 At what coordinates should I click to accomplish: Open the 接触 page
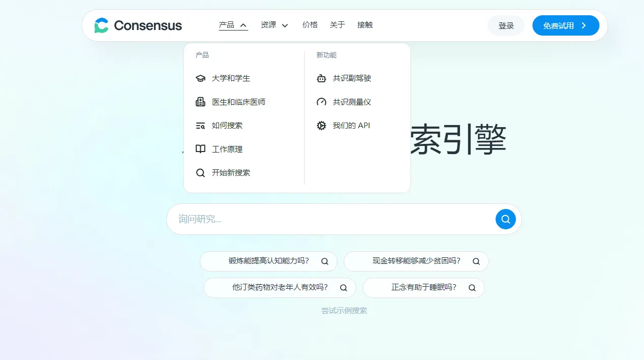[365, 25]
